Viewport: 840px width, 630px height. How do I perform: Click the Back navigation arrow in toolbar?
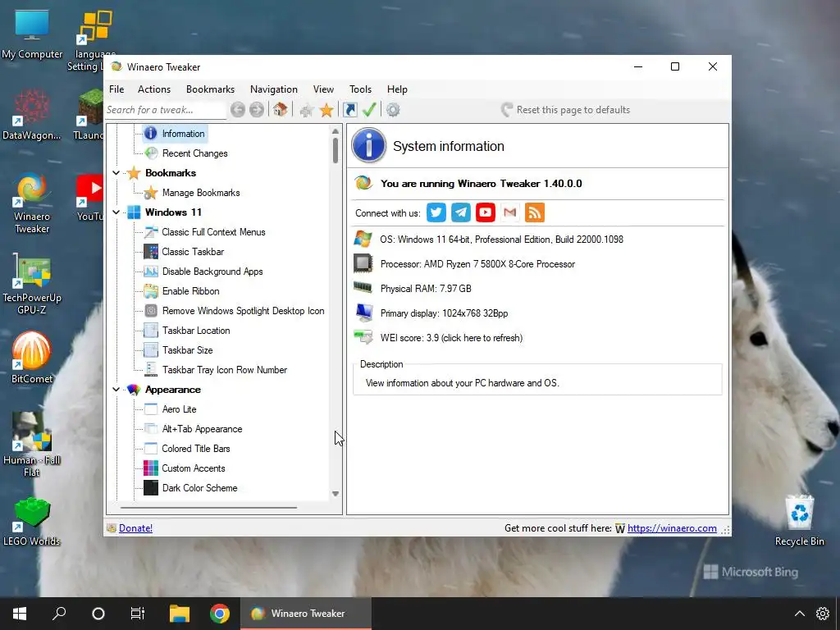click(x=238, y=110)
